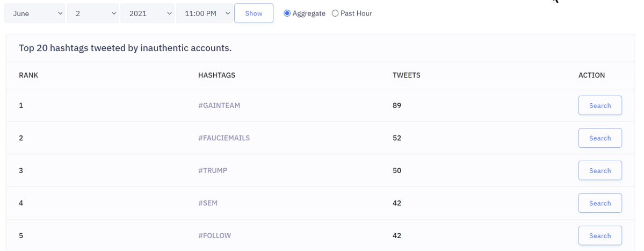Open the 11:00 PM time dropdown
Viewport: 644px width, 251px height.
[x=205, y=13]
